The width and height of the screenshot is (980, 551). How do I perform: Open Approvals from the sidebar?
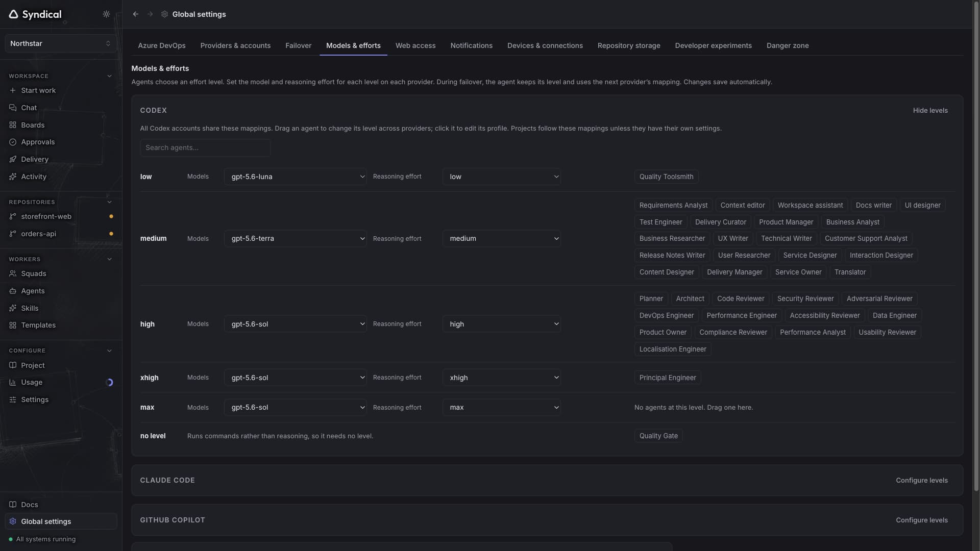pyautogui.click(x=61, y=142)
